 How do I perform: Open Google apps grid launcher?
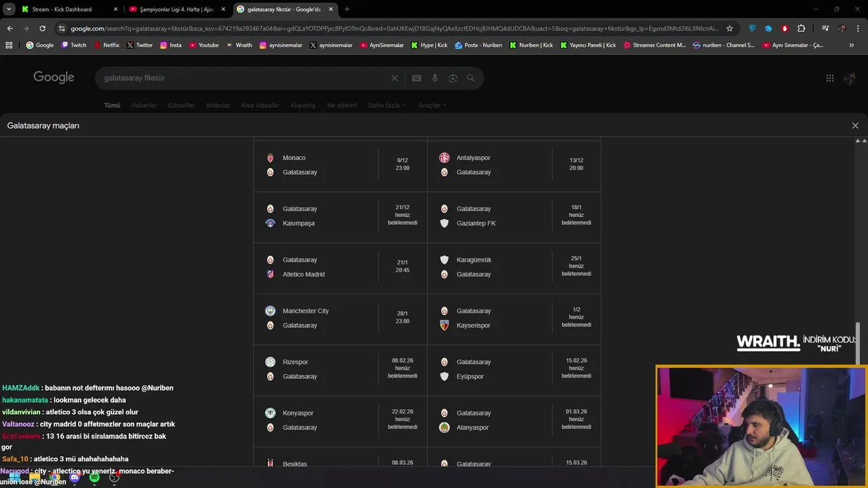tap(829, 78)
